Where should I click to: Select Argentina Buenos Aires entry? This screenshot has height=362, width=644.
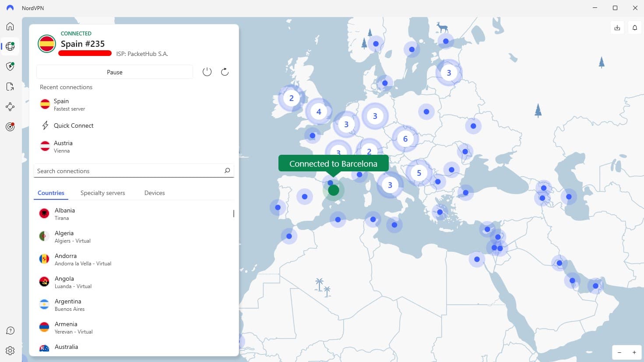click(x=134, y=305)
